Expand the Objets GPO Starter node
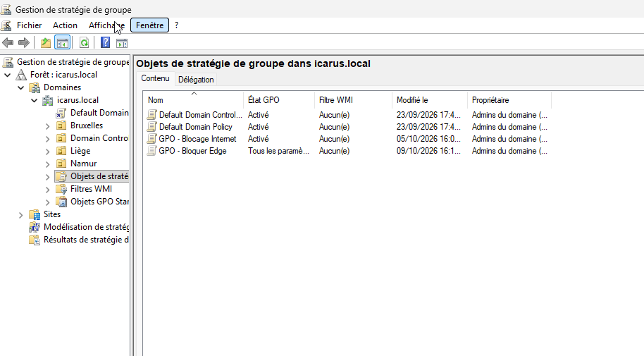644x356 pixels. [x=48, y=202]
